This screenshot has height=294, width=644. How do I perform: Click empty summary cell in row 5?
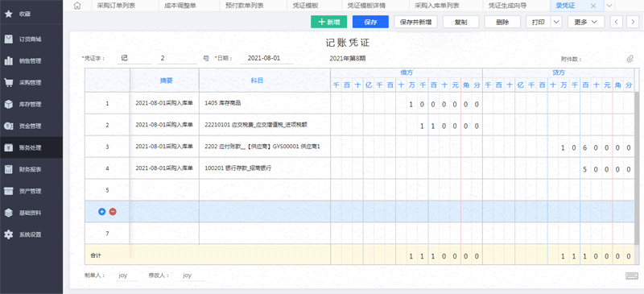(165, 190)
